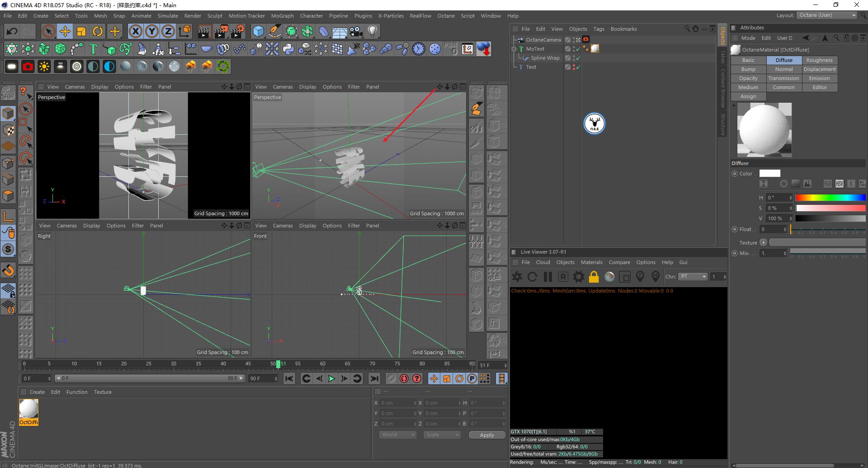Collapse the MoText hierarchy in Object manager
Image resolution: width=868 pixels, height=468 pixels.
[x=514, y=49]
